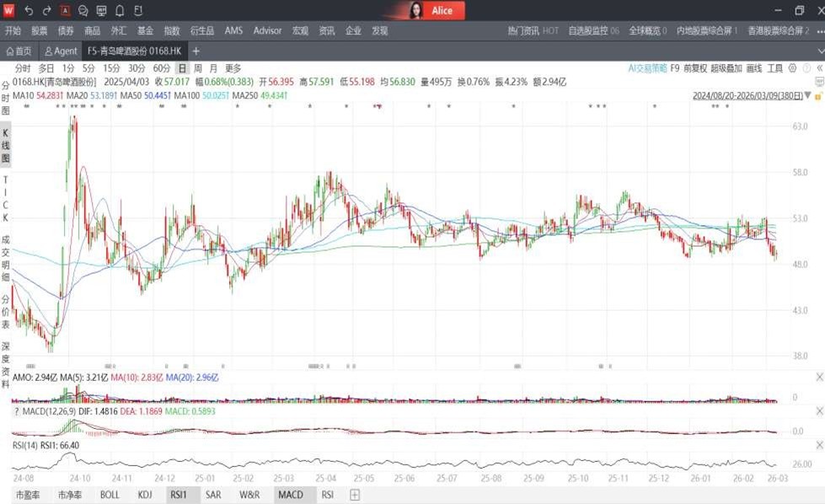Click the undo arrow in title bar
The width and height of the screenshot is (825, 504).
[29, 11]
